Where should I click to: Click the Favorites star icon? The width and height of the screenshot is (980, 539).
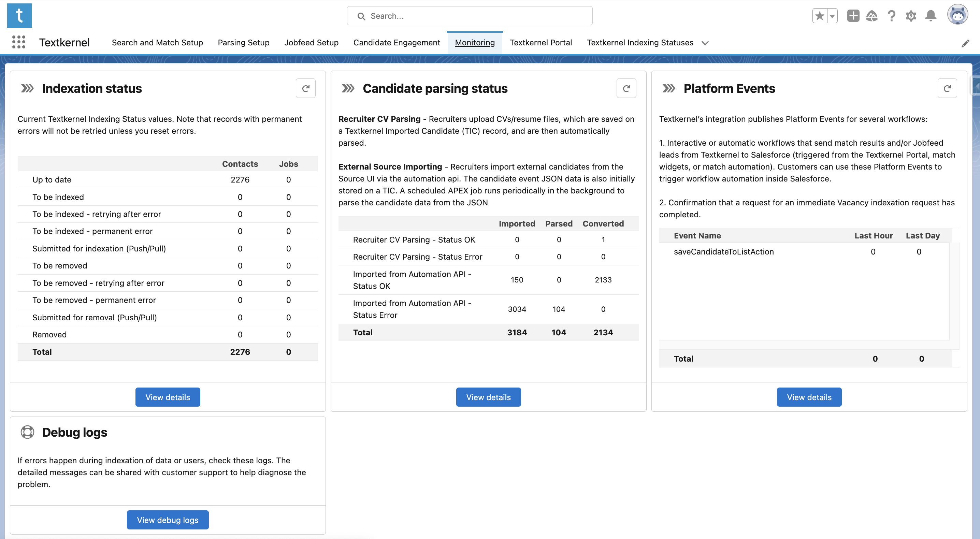[820, 16]
